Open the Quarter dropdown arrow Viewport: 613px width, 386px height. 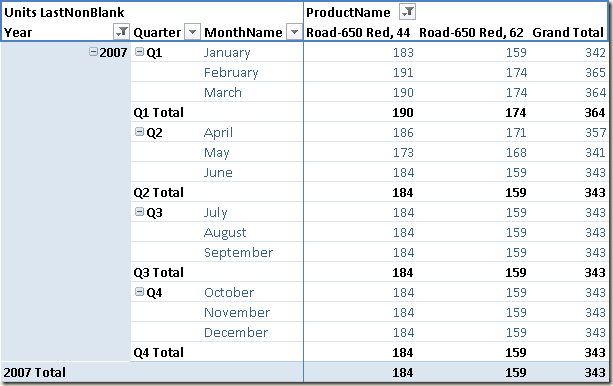192,32
